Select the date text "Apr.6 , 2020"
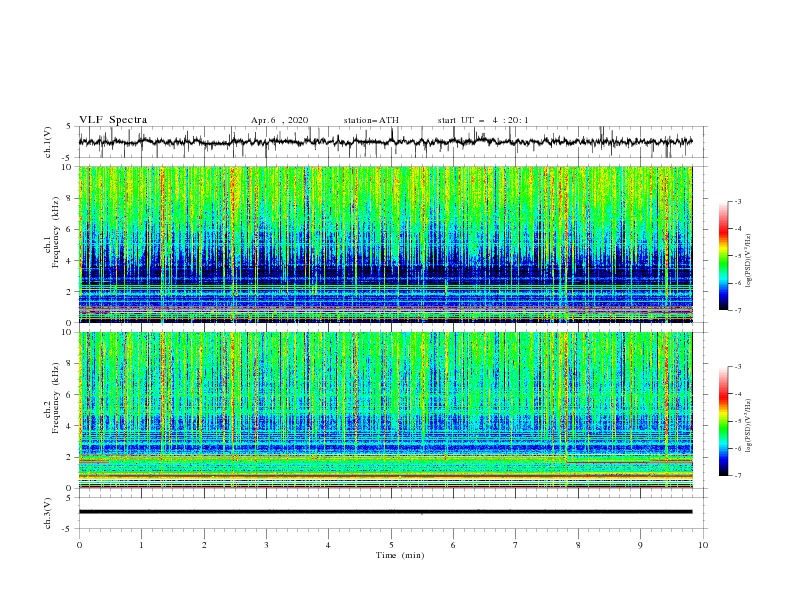Viewport: 792px width, 612px height. tap(279, 120)
